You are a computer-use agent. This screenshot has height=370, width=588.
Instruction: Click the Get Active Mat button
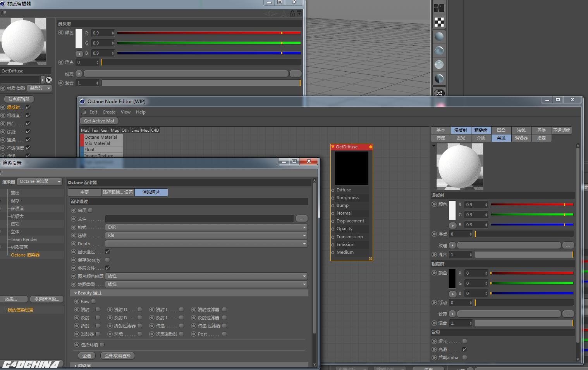point(99,121)
